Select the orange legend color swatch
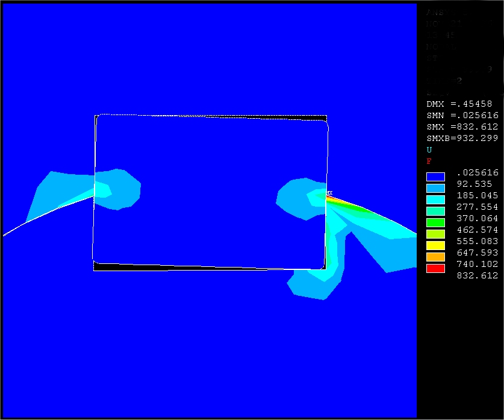The width and height of the screenshot is (504, 420). point(435,257)
